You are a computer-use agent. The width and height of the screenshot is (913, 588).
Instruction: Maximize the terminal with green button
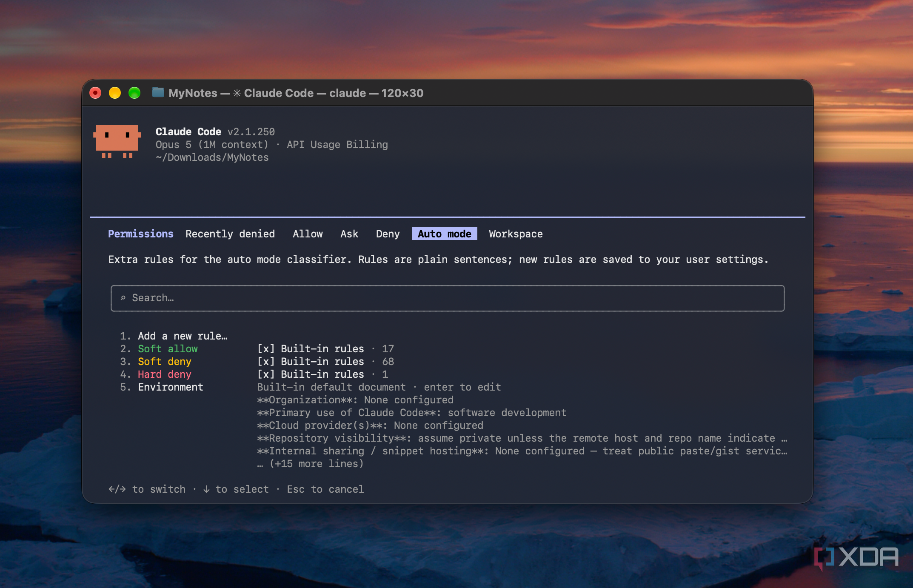(x=134, y=93)
